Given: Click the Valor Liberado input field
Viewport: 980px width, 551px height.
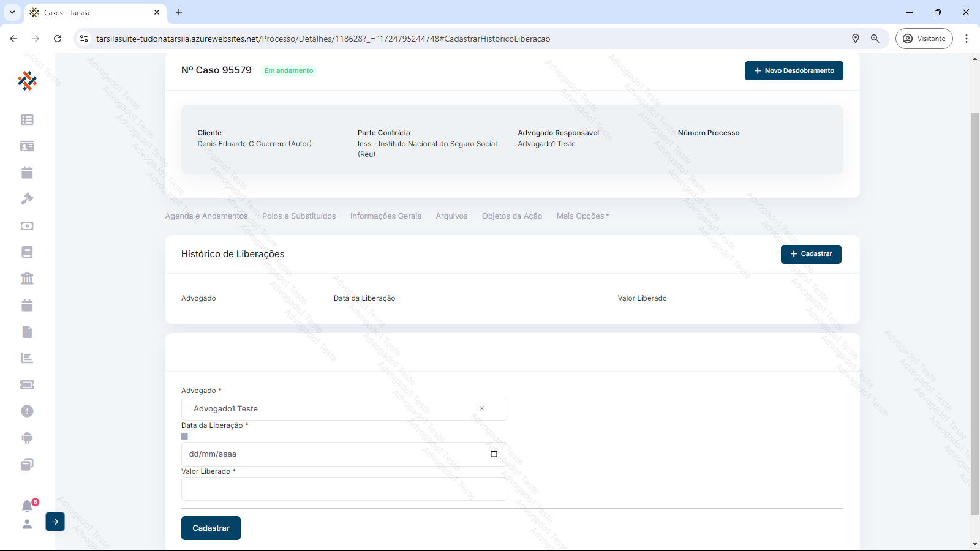Looking at the screenshot, I should coord(344,489).
